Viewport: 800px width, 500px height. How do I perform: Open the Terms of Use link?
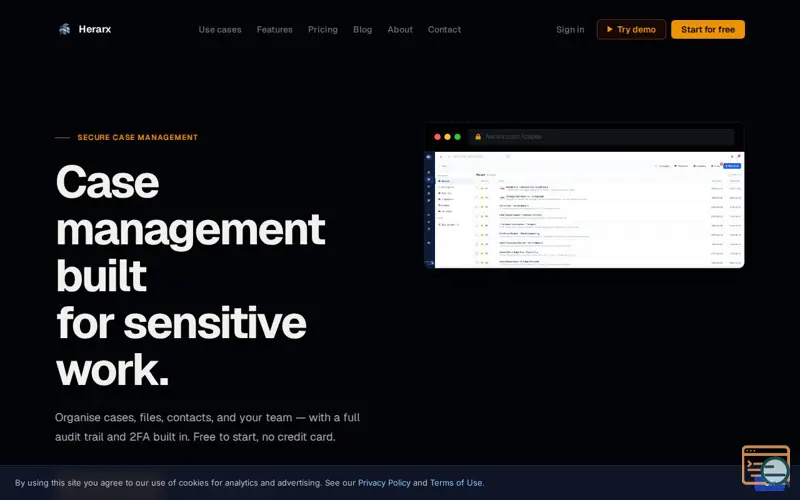[456, 483]
